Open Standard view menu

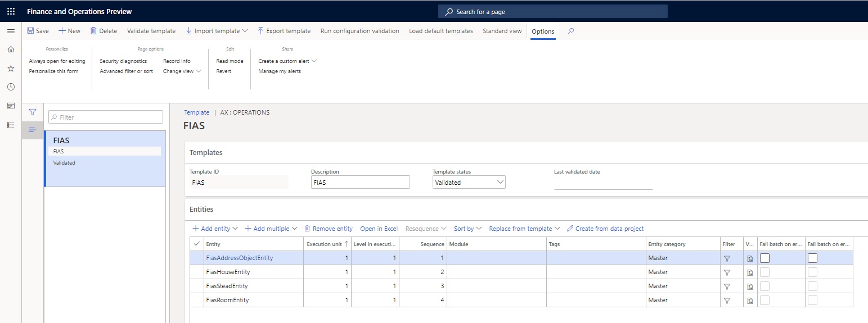pyautogui.click(x=502, y=31)
